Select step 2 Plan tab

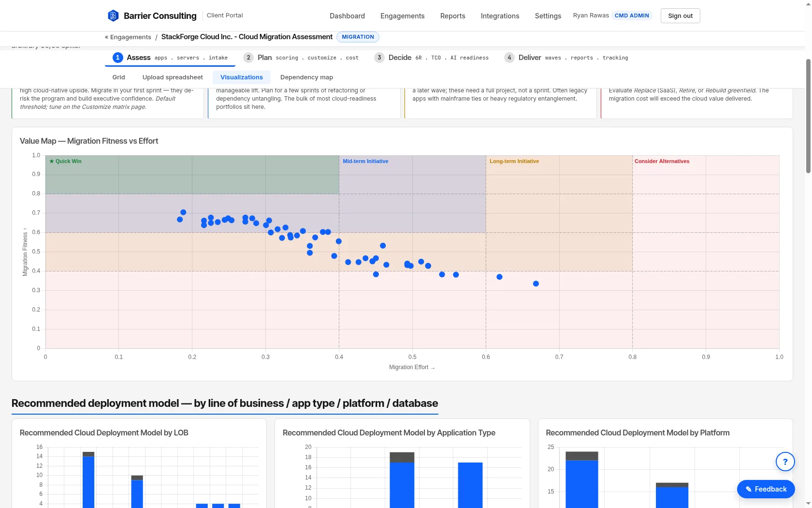tap(301, 58)
